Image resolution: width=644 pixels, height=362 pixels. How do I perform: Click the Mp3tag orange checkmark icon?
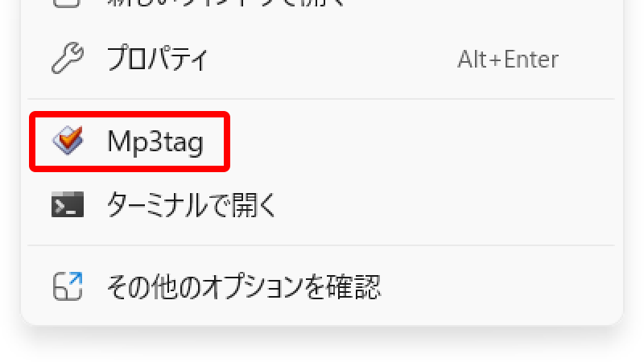coord(68,140)
